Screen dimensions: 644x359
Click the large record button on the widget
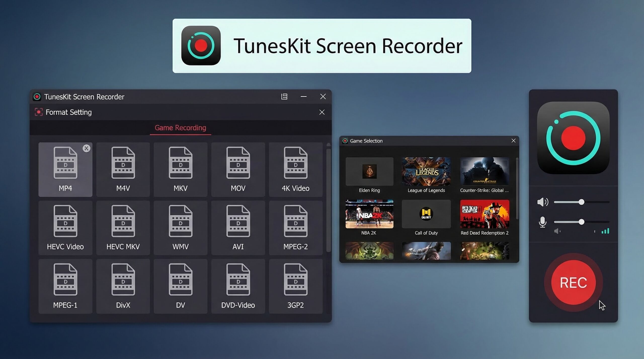[x=573, y=282]
